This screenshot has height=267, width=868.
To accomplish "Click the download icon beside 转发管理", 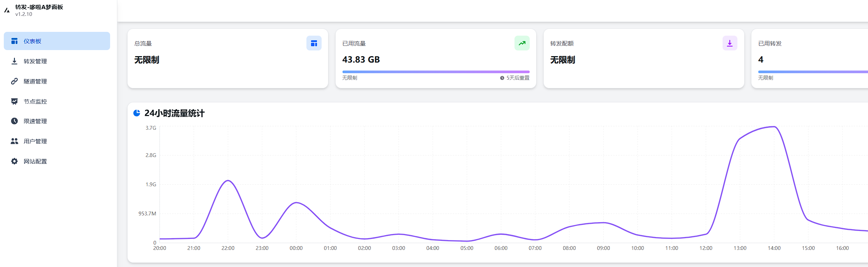I will [14, 61].
